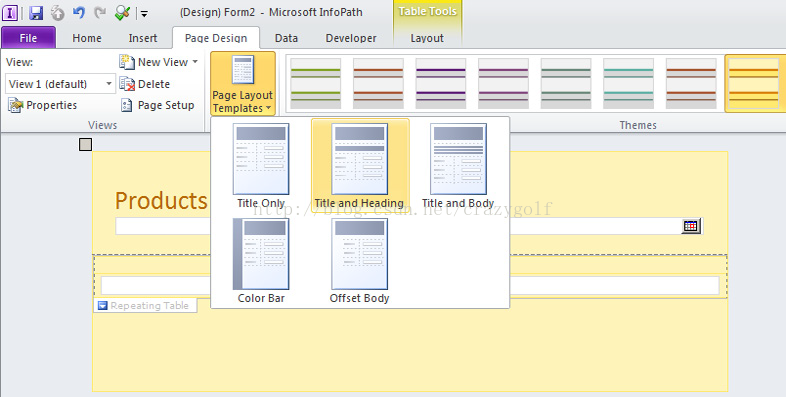Viewport: 786px width, 397px height.
Task: Click the Products title text on the form
Action: [161, 201]
